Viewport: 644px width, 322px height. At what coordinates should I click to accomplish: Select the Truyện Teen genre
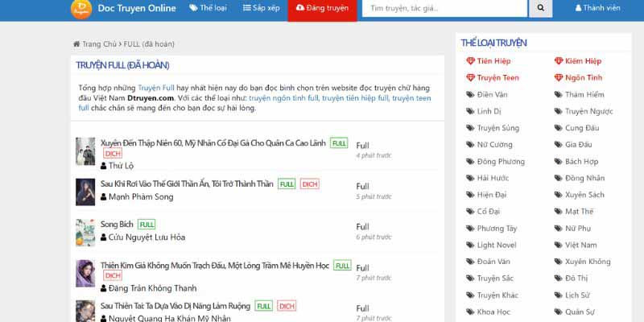coord(497,77)
